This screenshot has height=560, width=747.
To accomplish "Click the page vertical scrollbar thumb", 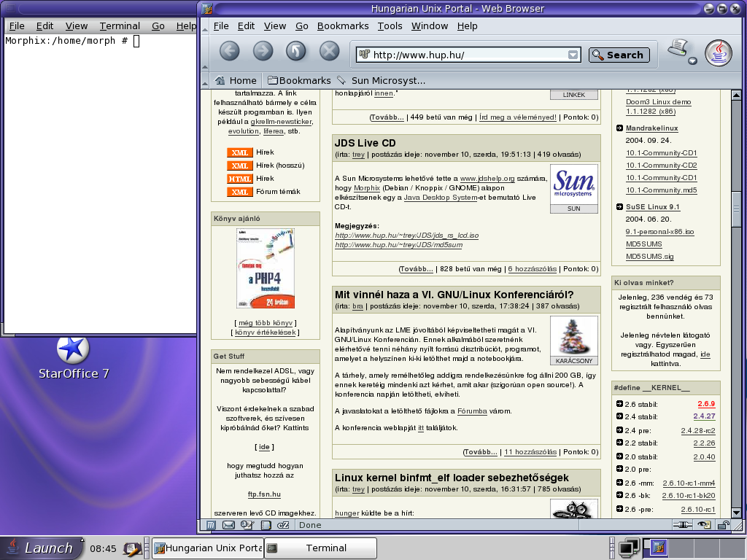I will 736,209.
